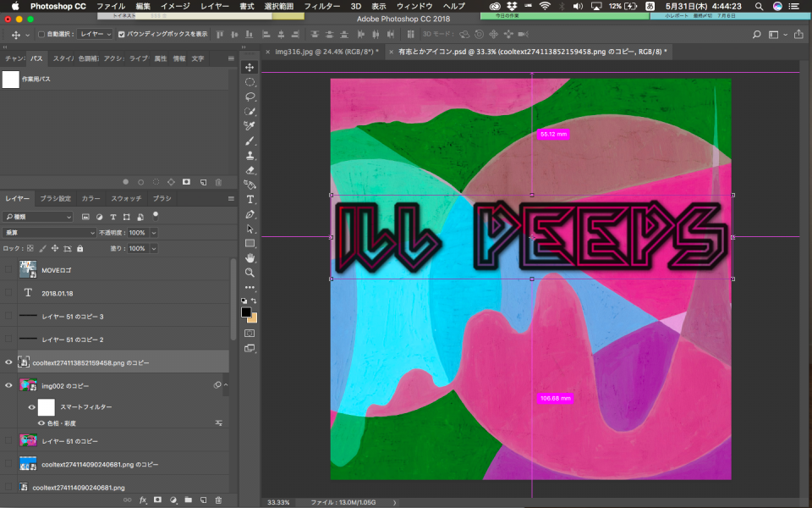This screenshot has width=812, height=508.
Task: Click the lock-all padlock icon in Layers
Action: (x=80, y=249)
